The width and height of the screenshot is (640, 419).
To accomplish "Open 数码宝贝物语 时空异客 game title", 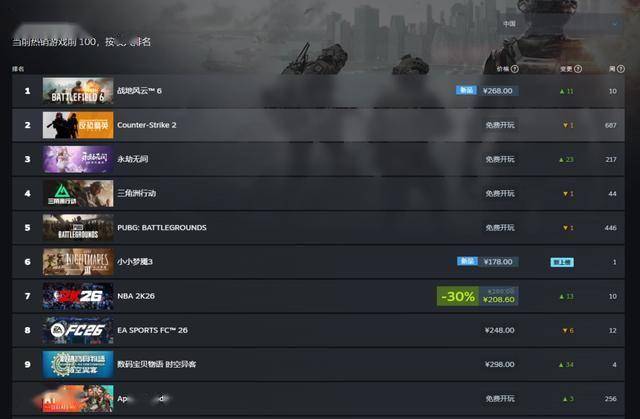I will [x=156, y=364].
